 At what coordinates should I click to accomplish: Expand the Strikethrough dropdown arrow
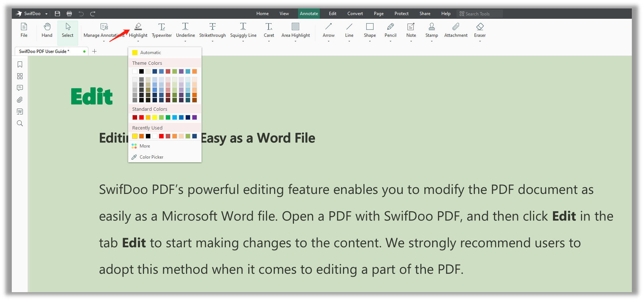(213, 41)
